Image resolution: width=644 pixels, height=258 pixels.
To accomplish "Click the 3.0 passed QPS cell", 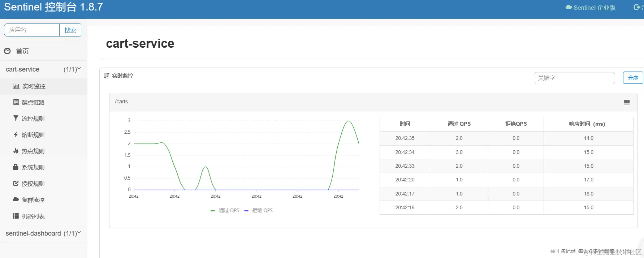I will pos(459,152).
